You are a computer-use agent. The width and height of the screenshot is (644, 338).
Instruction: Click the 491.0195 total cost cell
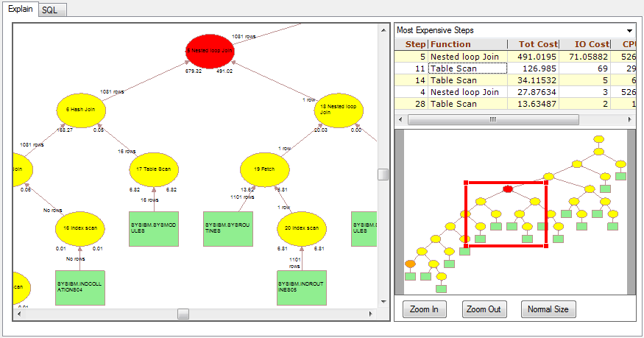pos(533,57)
